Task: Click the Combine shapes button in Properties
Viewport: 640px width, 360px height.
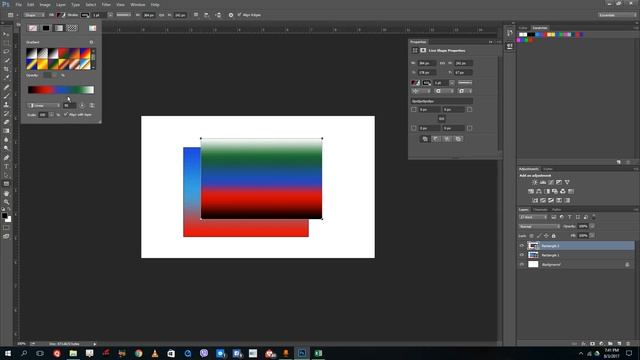Action: pyautogui.click(x=425, y=139)
